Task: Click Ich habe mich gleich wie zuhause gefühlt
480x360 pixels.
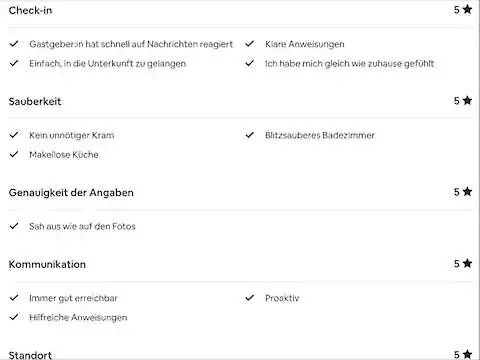Action: point(349,63)
